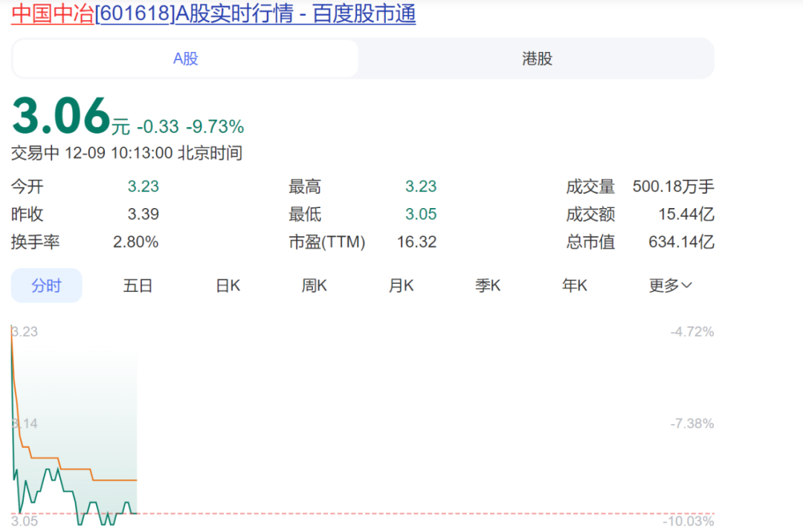View the 年K yearly chart
The height and width of the screenshot is (532, 803).
click(574, 285)
